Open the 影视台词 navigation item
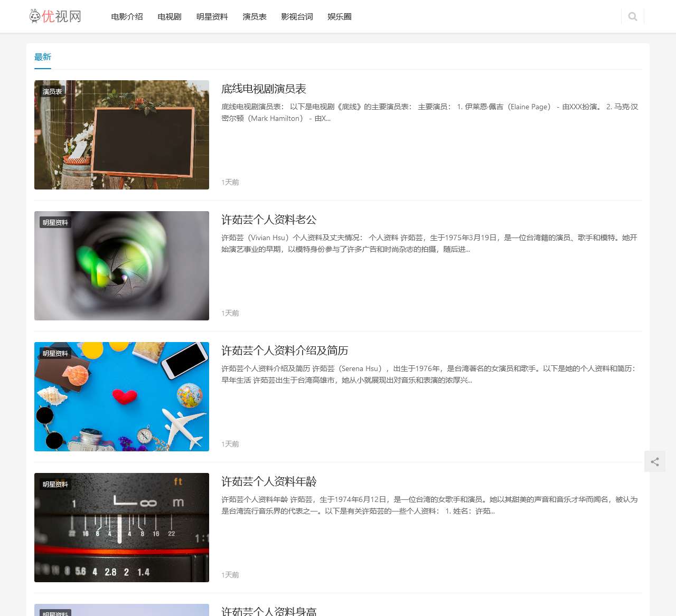 (297, 17)
